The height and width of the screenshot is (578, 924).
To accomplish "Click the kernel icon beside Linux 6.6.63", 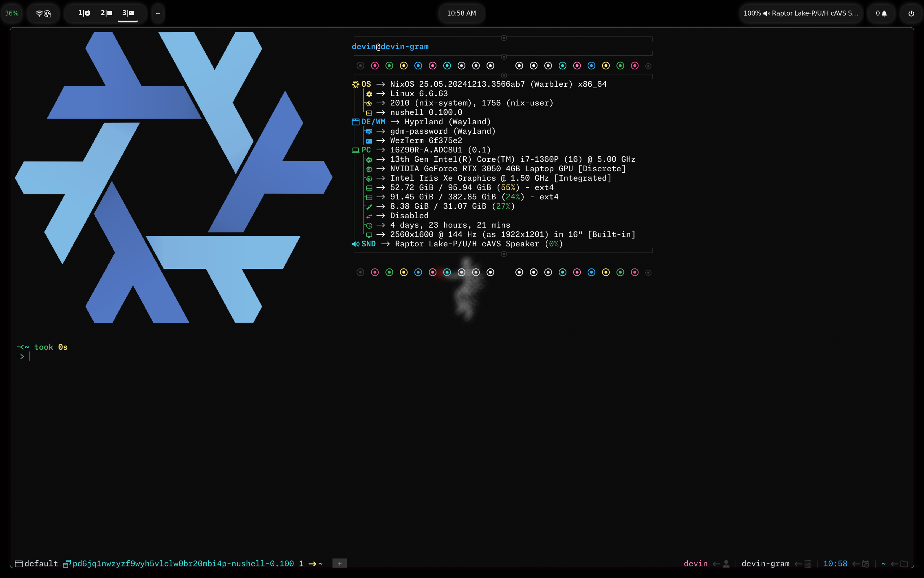I will [369, 94].
